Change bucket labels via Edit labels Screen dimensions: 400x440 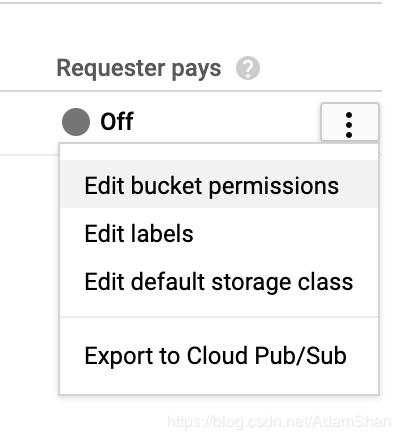coord(219,233)
